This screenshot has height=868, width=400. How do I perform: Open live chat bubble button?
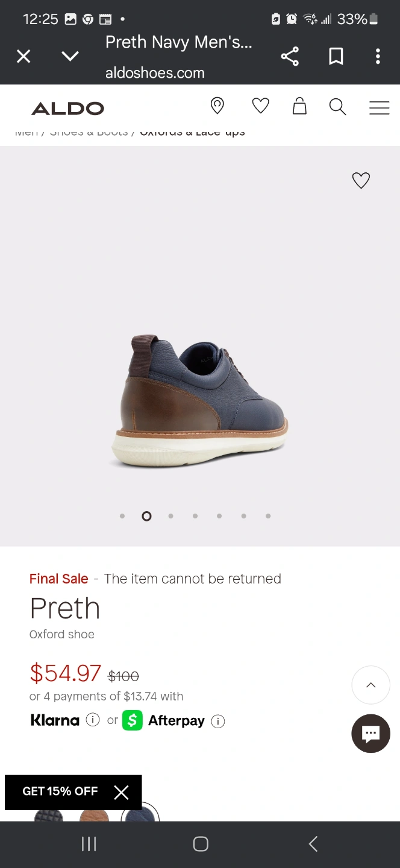(x=370, y=734)
